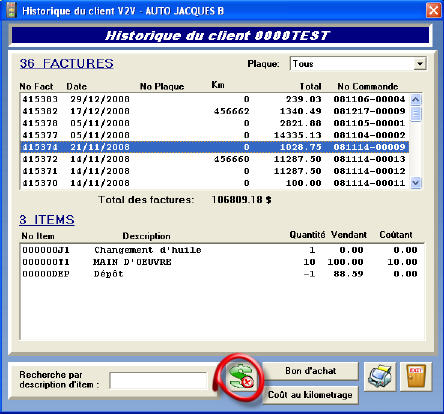444x414 pixels.
Task: Click the invoice list scroll down arrow
Action: pos(416,183)
